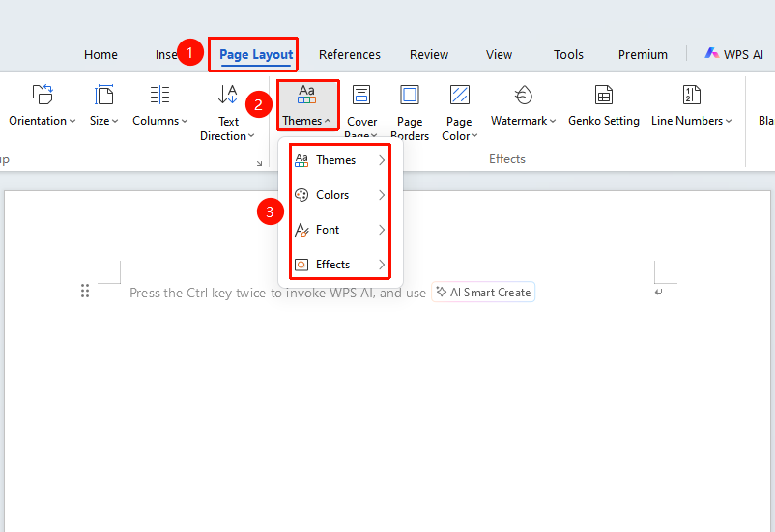Click the Orientation page icon

pyautogui.click(x=43, y=95)
